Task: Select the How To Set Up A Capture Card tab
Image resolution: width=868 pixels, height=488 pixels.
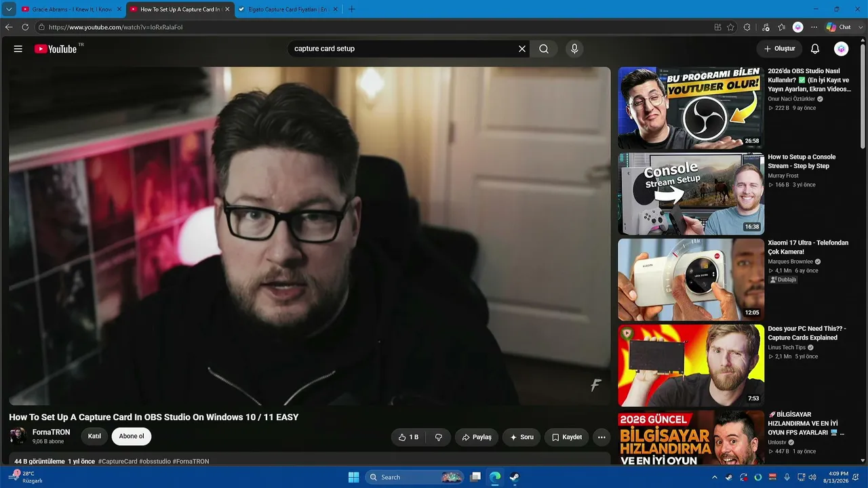Action: pyautogui.click(x=179, y=9)
